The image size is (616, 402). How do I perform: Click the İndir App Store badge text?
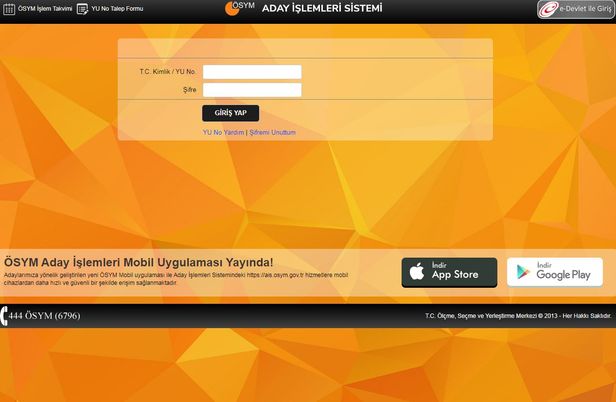click(455, 271)
